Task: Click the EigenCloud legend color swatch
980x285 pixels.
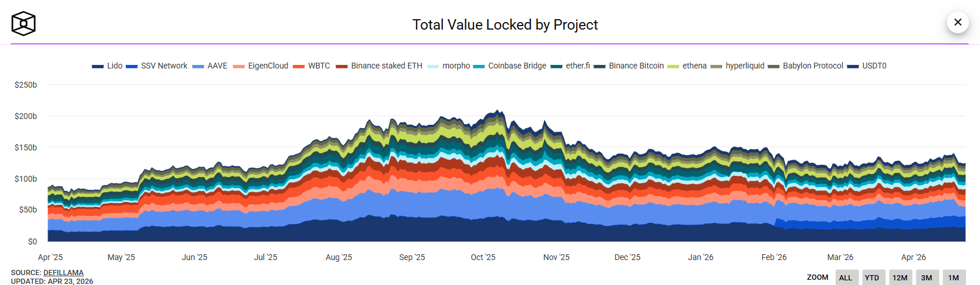Action: click(239, 66)
